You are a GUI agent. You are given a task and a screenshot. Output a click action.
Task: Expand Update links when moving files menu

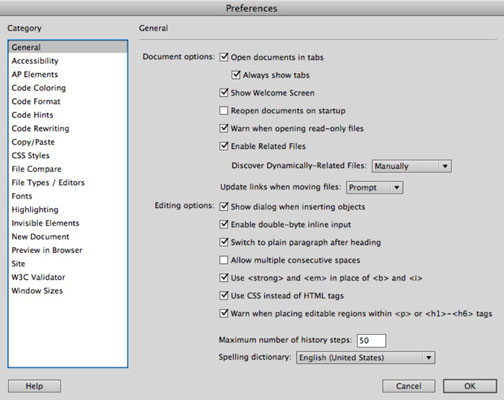pos(375,187)
